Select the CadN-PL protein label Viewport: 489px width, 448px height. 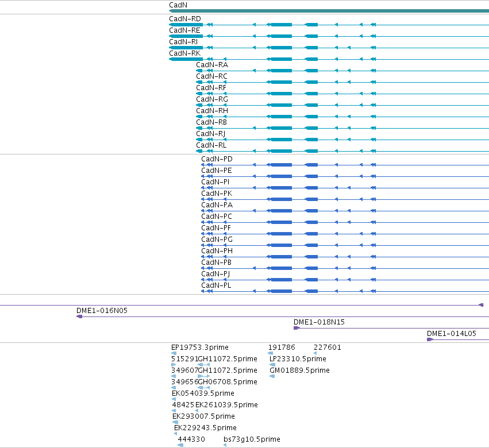(x=216, y=285)
